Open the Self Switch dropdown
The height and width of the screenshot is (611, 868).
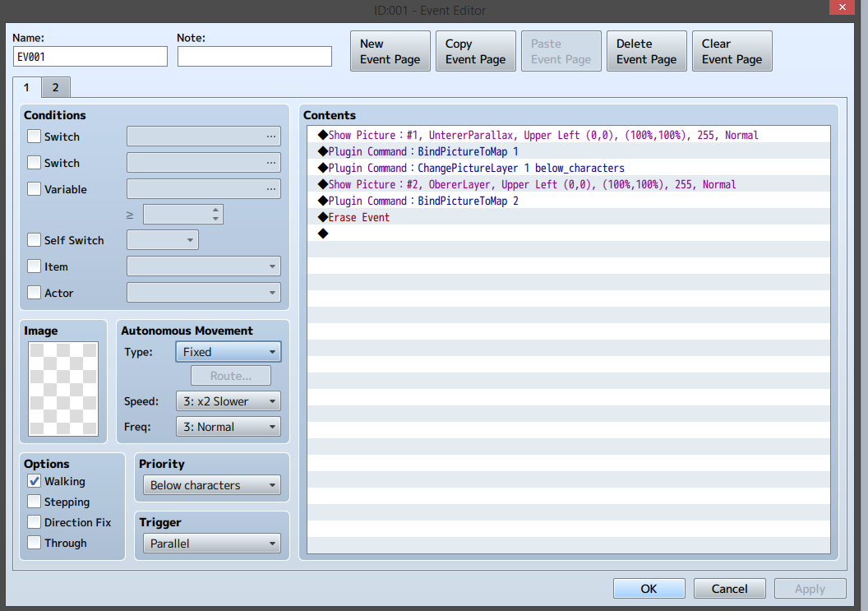click(162, 240)
